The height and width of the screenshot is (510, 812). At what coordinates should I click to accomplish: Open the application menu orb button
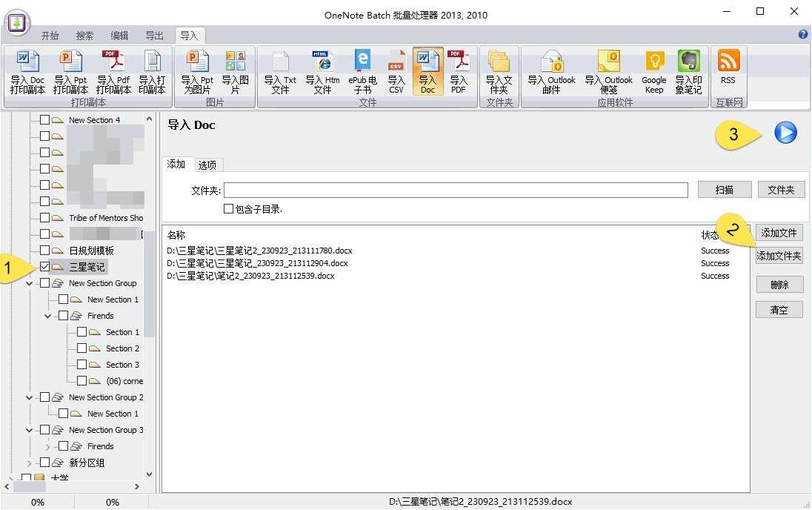(17, 23)
